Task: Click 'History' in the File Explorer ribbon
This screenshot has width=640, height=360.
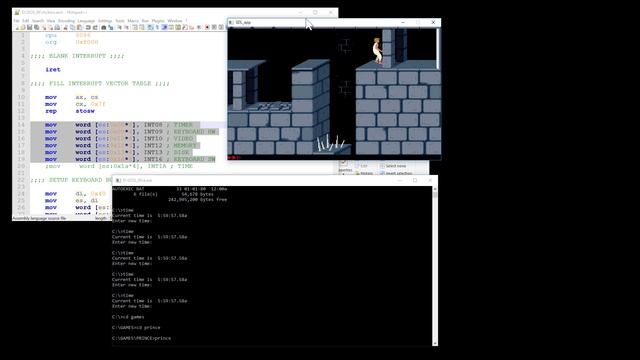Action: 364,173
